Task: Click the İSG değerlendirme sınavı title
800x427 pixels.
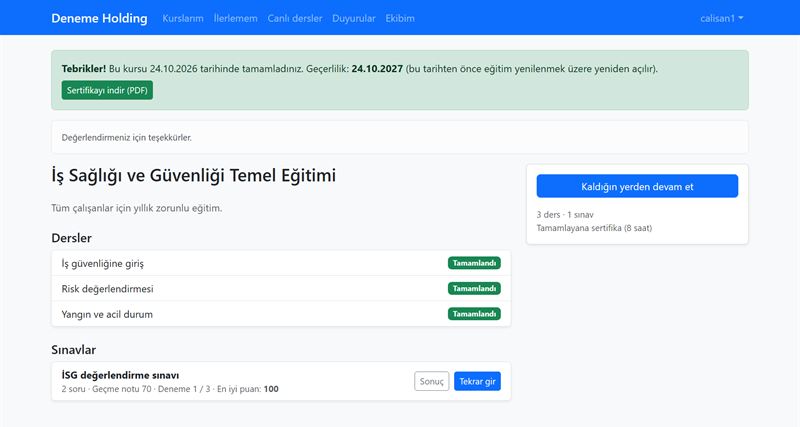Action: (x=120, y=375)
